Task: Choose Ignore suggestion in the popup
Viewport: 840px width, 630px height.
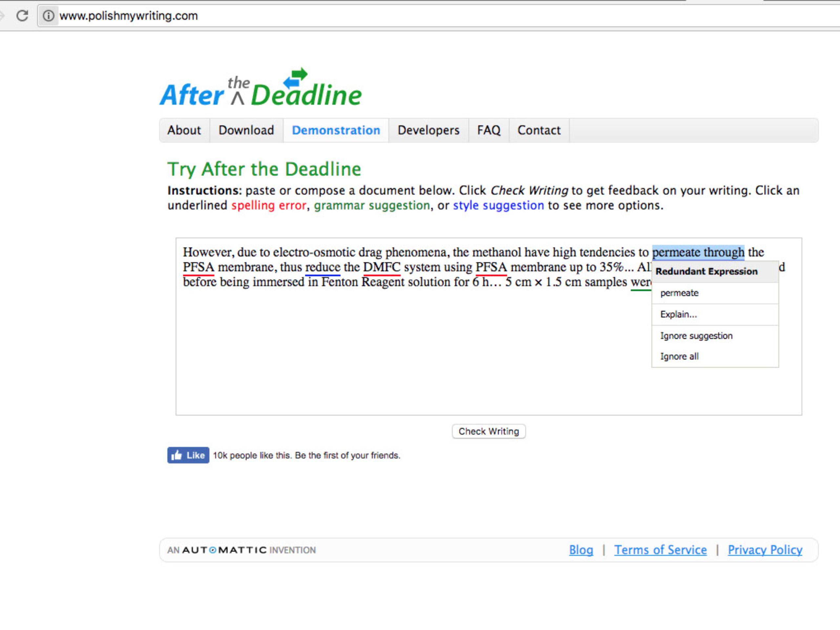Action: coord(696,336)
